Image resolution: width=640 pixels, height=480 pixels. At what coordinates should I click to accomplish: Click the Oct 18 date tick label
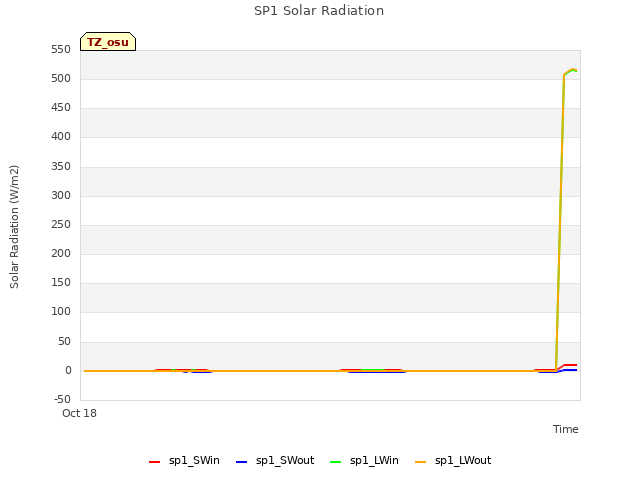tap(79, 413)
